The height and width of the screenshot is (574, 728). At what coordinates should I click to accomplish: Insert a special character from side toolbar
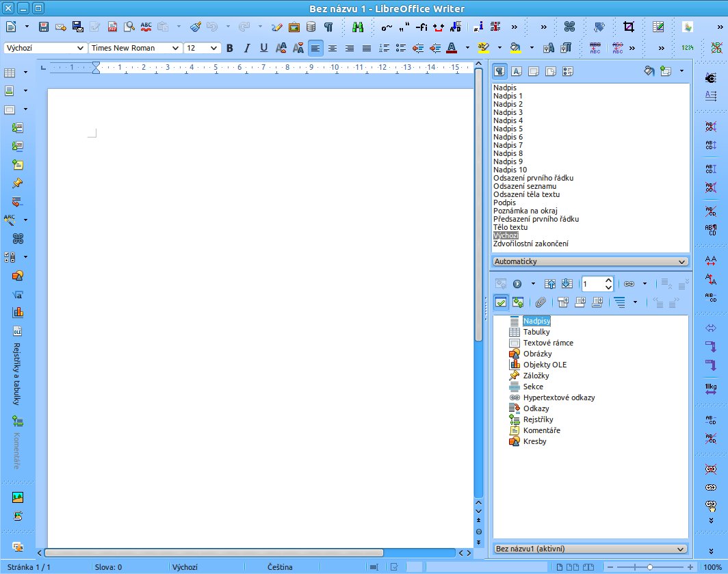click(18, 239)
